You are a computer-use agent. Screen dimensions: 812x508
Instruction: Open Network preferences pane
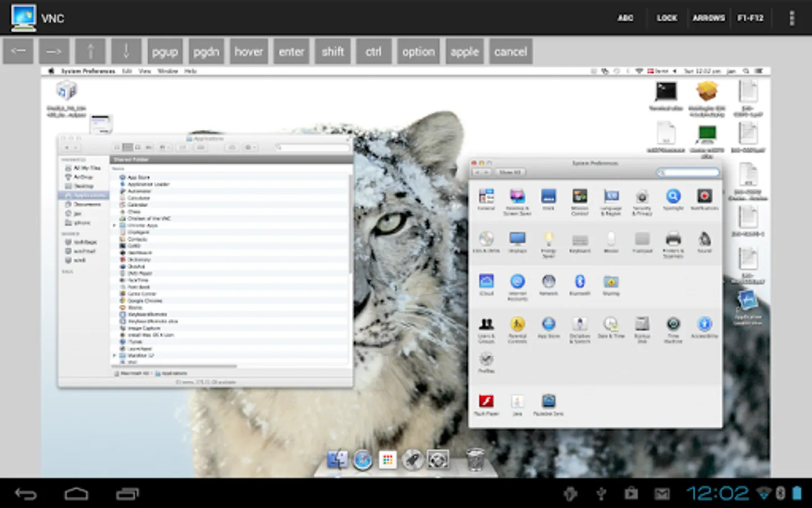[549, 285]
